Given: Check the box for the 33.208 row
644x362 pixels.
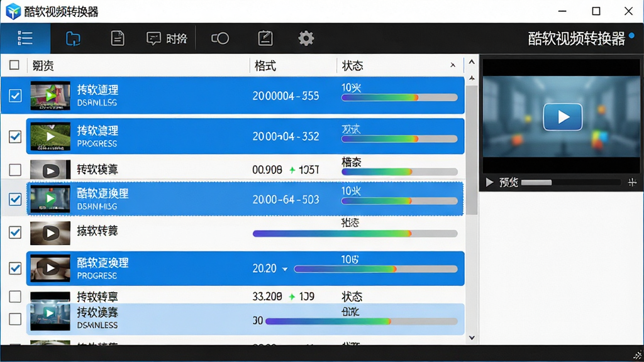Looking at the screenshot, I should (x=15, y=297).
